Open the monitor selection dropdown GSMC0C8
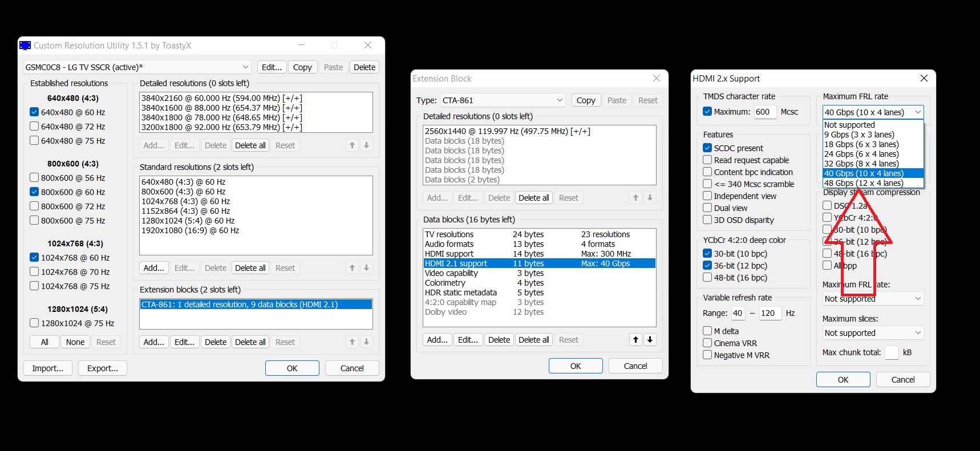The image size is (980, 451). tap(137, 67)
